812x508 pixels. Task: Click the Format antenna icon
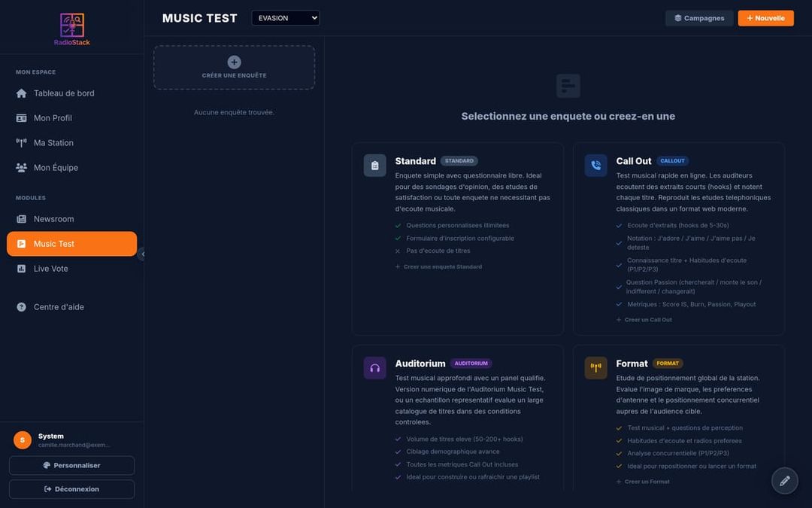point(596,368)
